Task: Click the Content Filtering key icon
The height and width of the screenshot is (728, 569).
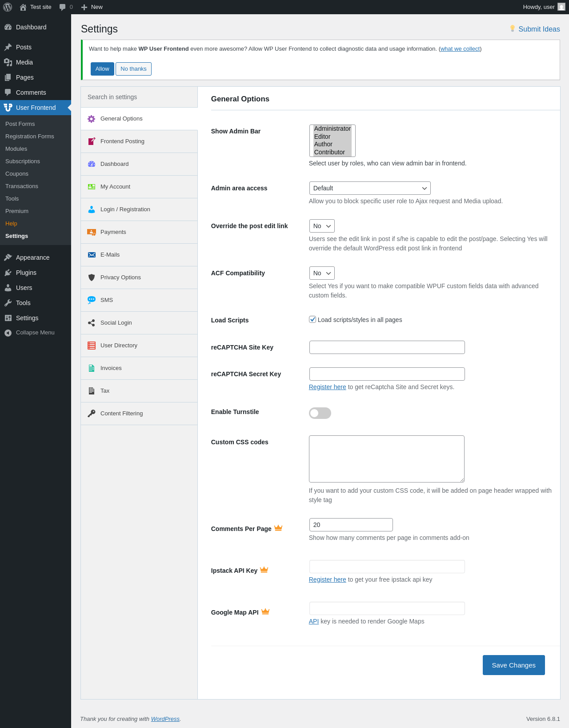Action: 92,414
